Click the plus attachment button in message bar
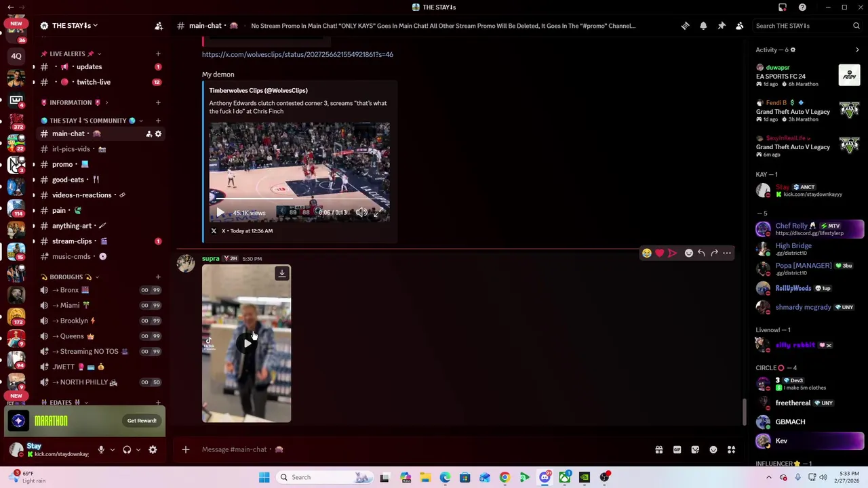 (186, 449)
